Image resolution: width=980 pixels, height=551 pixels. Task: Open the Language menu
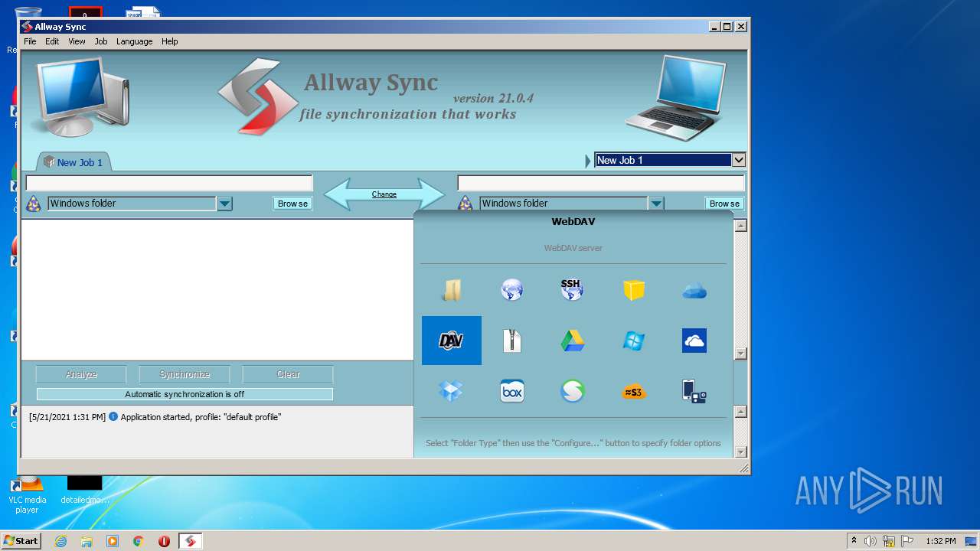(x=135, y=41)
